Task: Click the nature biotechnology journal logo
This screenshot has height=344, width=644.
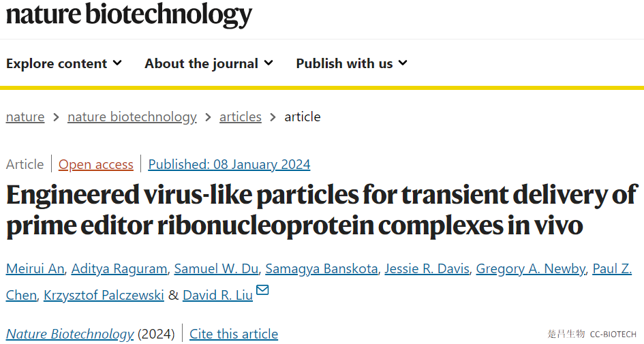Action: pos(129,15)
